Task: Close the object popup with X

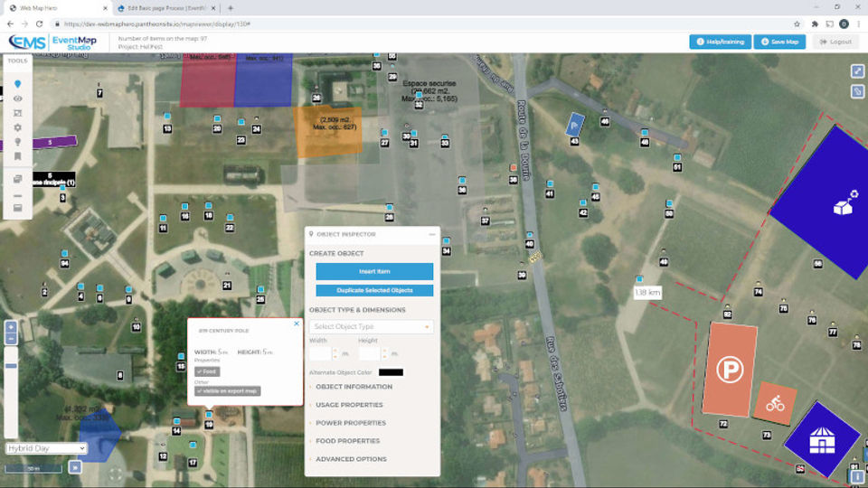Action: pos(297,324)
